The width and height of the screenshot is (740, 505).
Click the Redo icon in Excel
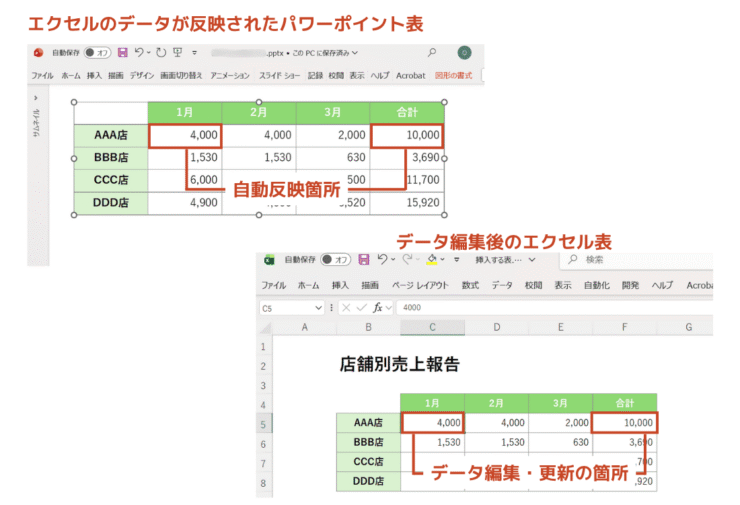[x=407, y=259]
